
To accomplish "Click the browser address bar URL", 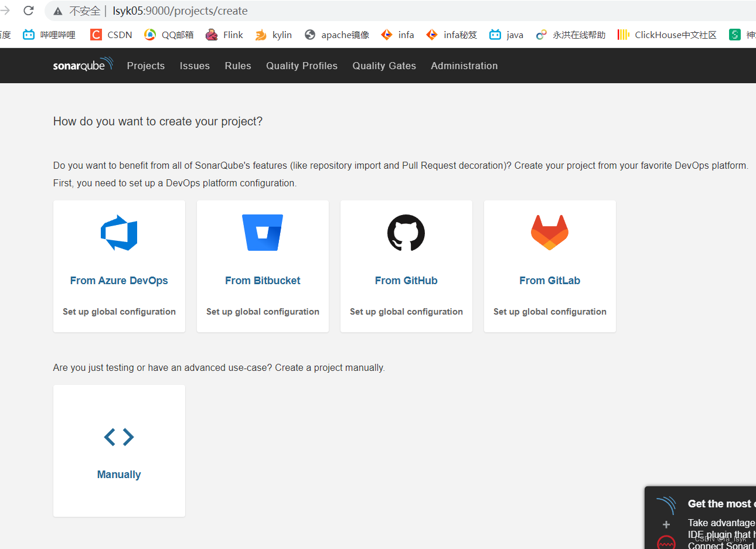I will (180, 11).
